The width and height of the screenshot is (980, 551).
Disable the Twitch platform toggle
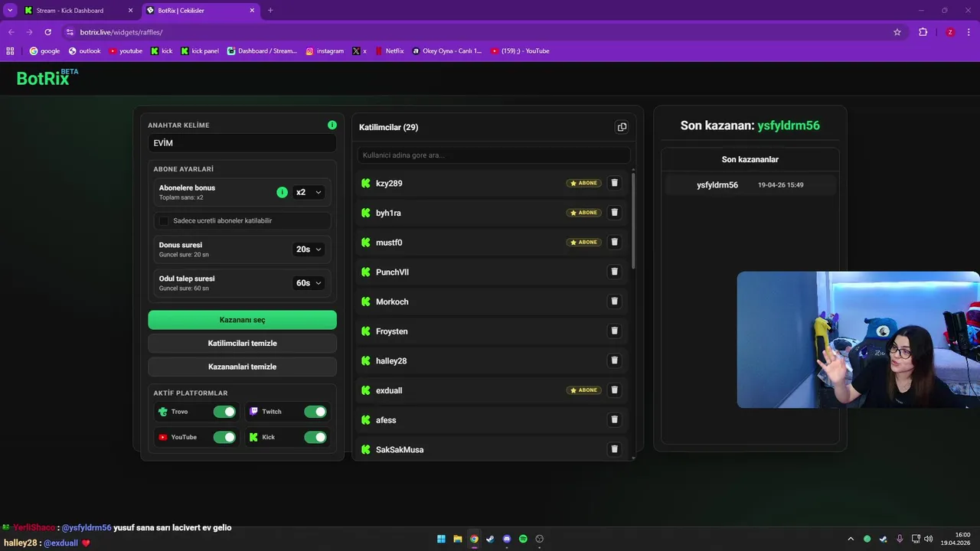(315, 412)
